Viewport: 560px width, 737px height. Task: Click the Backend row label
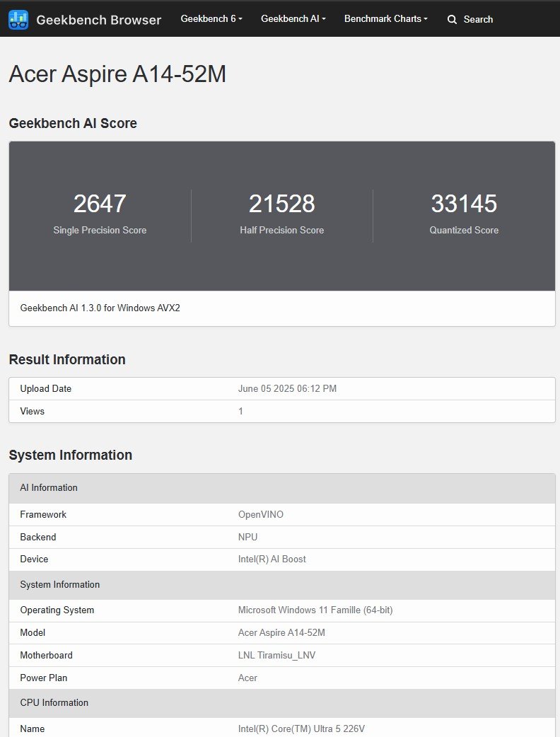coord(38,538)
